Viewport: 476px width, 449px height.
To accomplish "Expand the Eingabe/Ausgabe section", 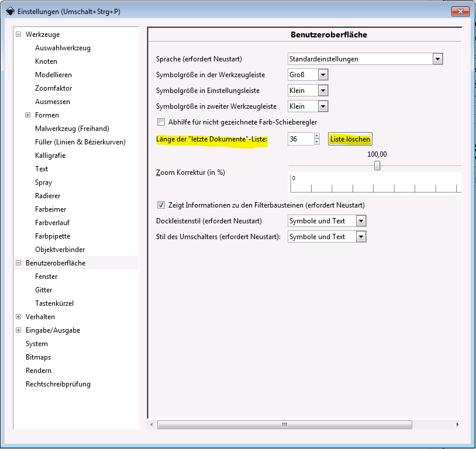I will (x=19, y=330).
